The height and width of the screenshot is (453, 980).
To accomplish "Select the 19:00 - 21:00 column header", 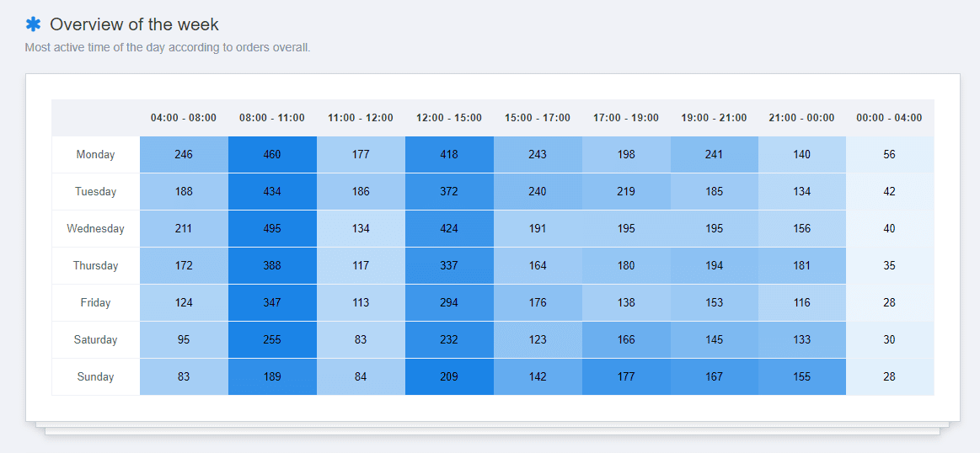I will 715,118.
